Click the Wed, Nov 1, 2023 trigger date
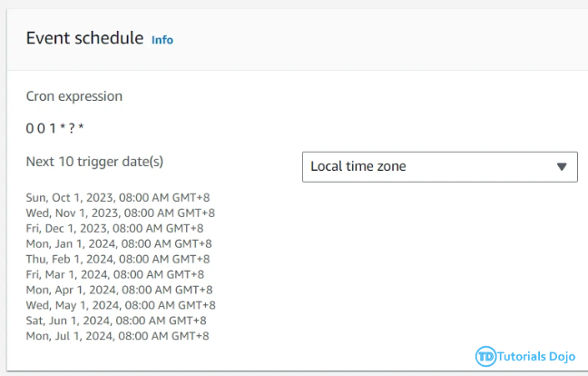588x376 pixels. (121, 213)
